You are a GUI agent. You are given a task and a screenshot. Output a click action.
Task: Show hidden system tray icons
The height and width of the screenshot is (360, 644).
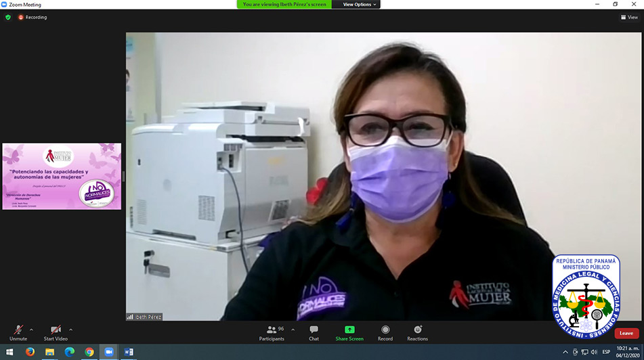coord(565,352)
